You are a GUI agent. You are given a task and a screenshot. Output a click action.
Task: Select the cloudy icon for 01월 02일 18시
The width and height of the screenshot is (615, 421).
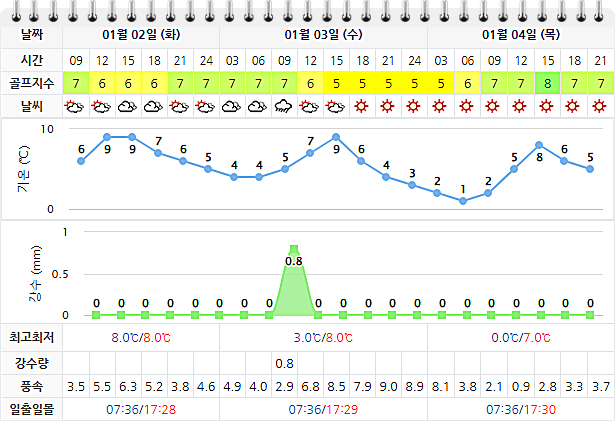(153, 106)
